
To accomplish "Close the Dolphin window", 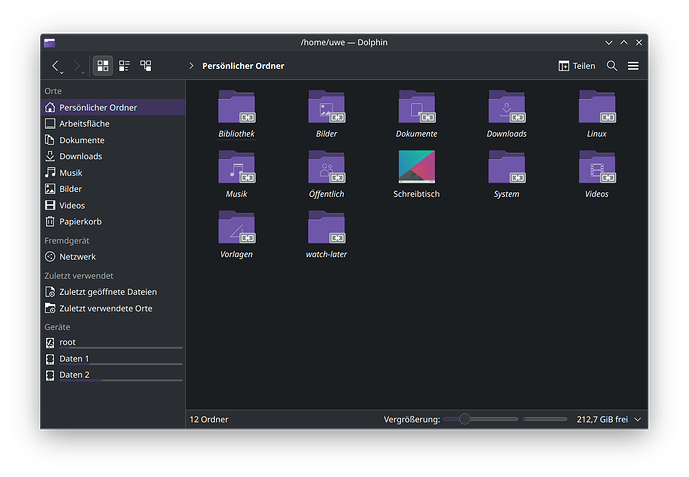I will coord(639,43).
